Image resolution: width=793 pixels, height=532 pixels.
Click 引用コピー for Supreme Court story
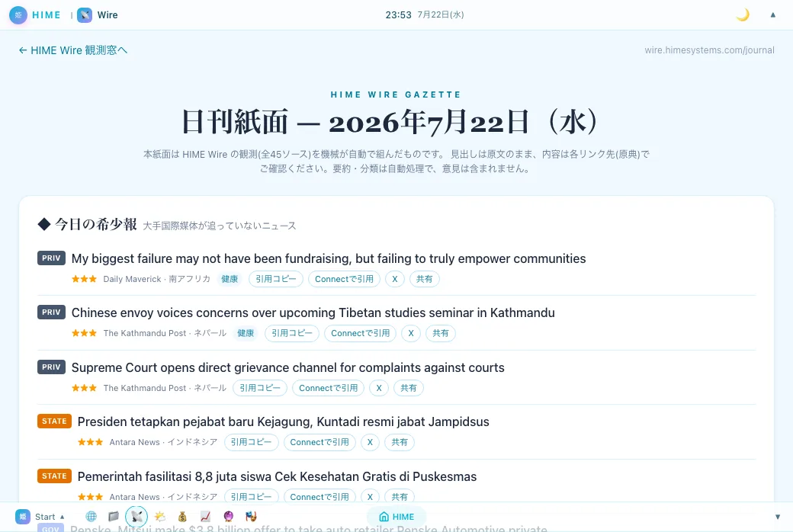260,388
